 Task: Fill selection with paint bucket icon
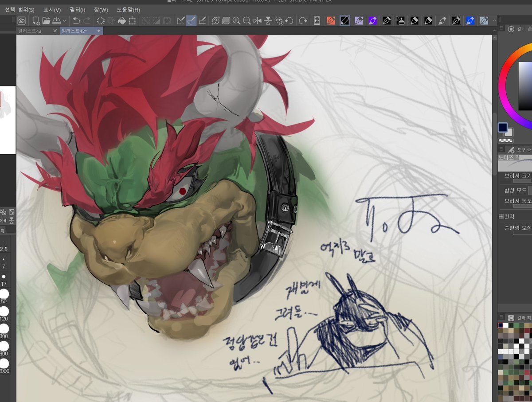[x=122, y=20]
